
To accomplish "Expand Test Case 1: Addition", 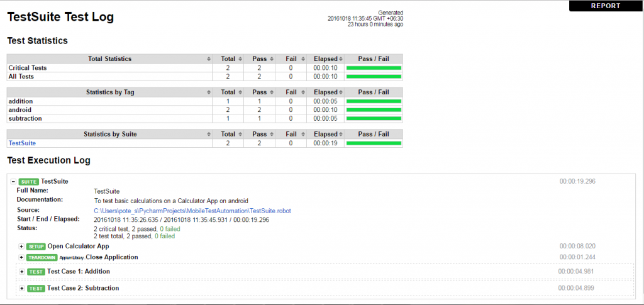I will [22, 272].
